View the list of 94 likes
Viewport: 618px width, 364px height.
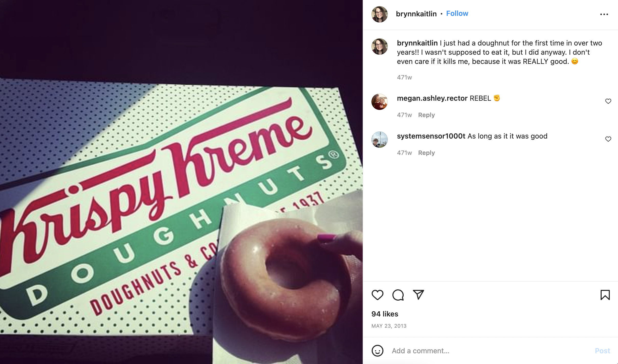click(385, 314)
